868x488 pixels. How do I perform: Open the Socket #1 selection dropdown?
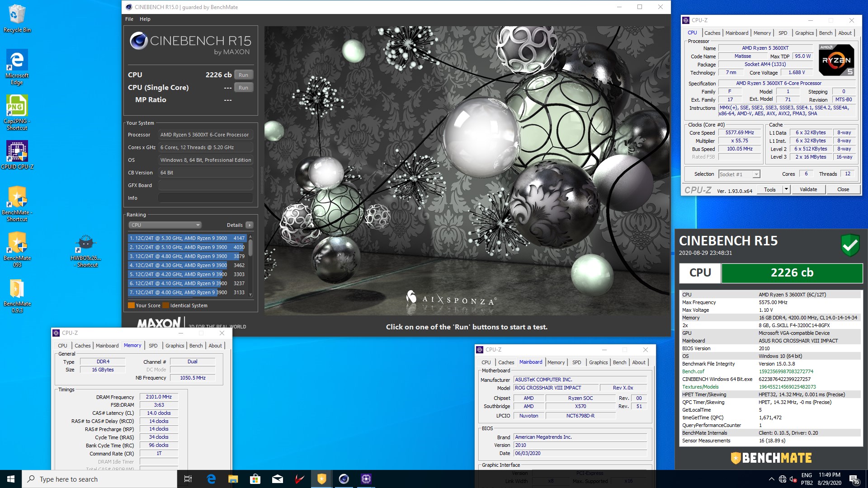[739, 174]
